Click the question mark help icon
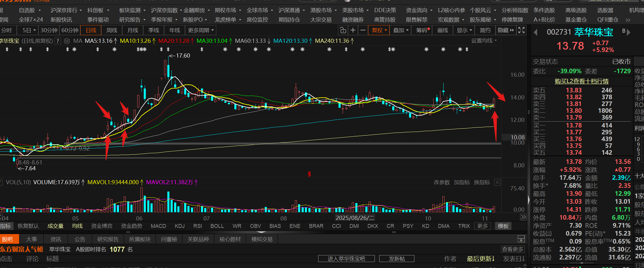This screenshot has height=268, width=644. pos(58,41)
